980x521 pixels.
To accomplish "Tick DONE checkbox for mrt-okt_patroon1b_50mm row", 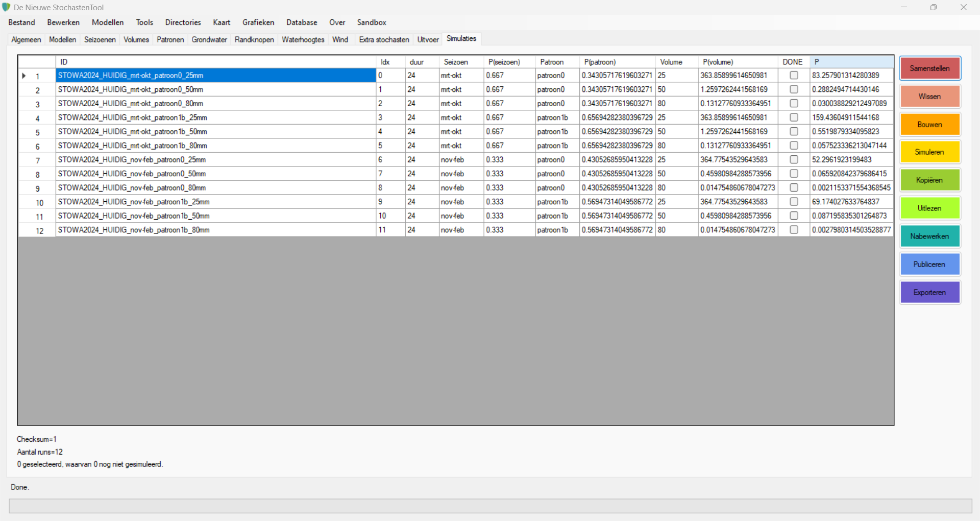I will point(794,132).
